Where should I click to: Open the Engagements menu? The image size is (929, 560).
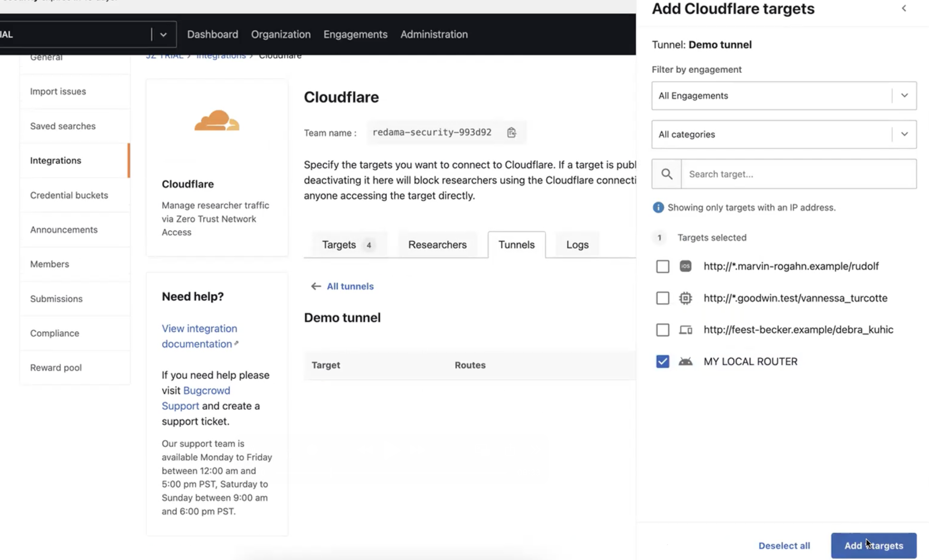tap(355, 34)
